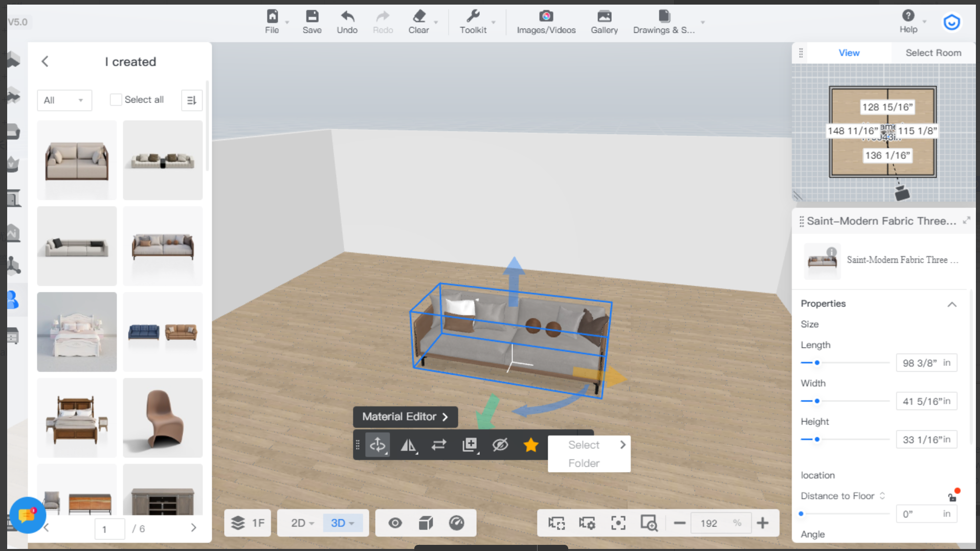This screenshot has width=980, height=551.
Task: Check the Select all checkbox
Action: (x=116, y=100)
